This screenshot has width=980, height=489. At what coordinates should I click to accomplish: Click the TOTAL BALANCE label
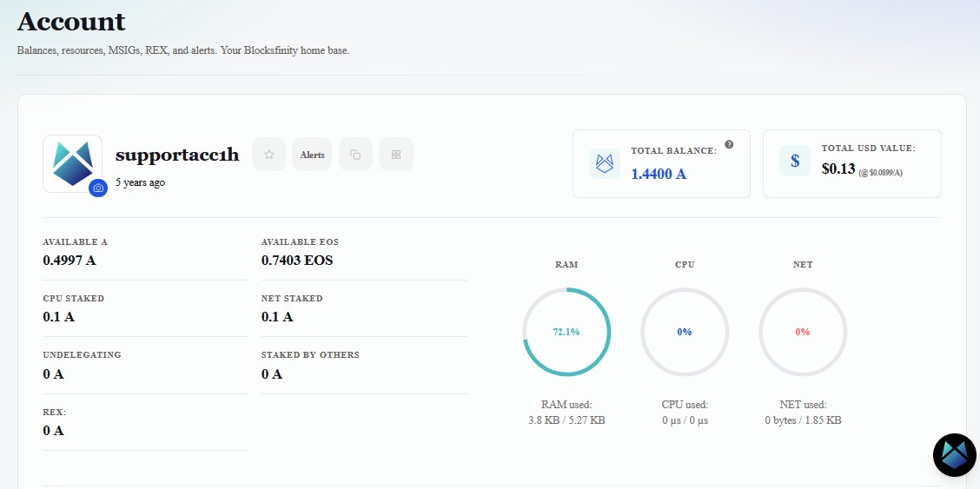[674, 150]
